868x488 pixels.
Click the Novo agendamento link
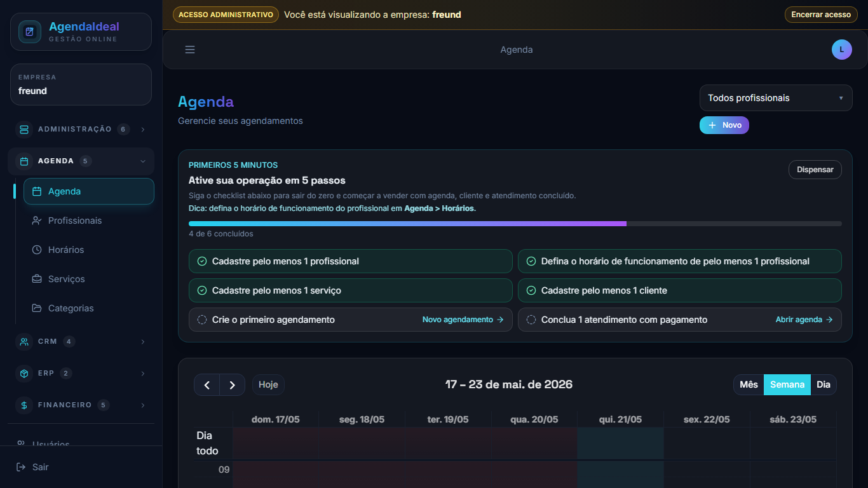point(463,320)
